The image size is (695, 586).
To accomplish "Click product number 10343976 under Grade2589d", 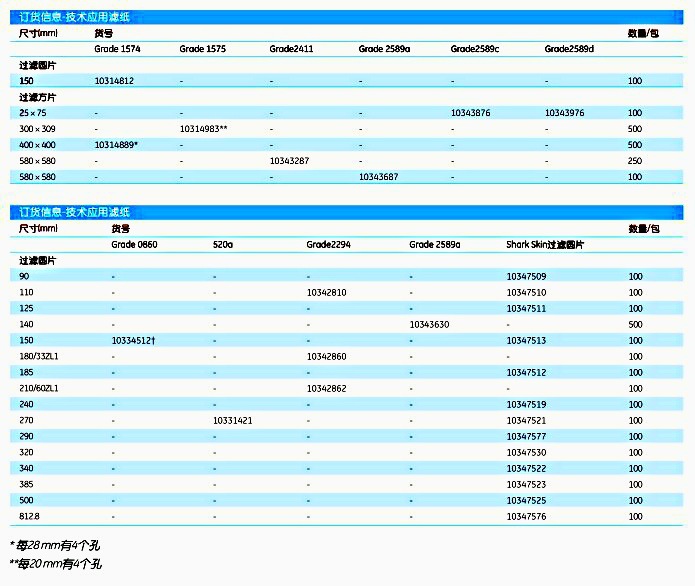I will pyautogui.click(x=564, y=113).
